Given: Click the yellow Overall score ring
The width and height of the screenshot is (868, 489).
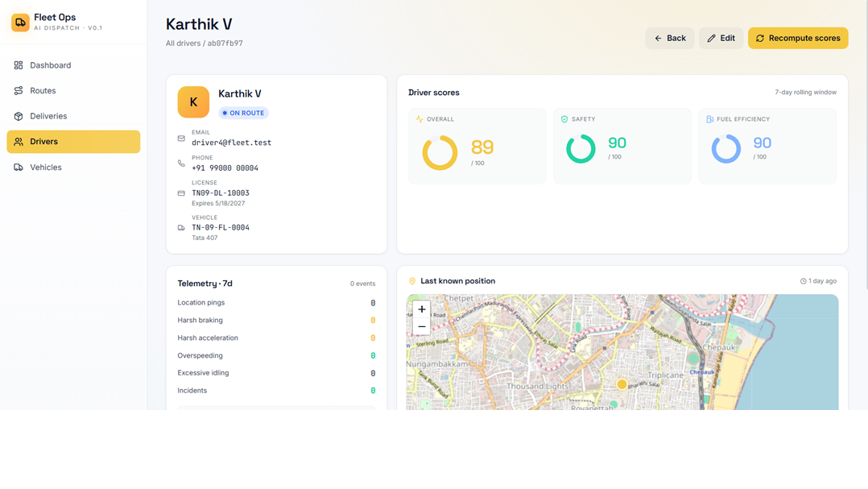Looking at the screenshot, I should [x=440, y=153].
